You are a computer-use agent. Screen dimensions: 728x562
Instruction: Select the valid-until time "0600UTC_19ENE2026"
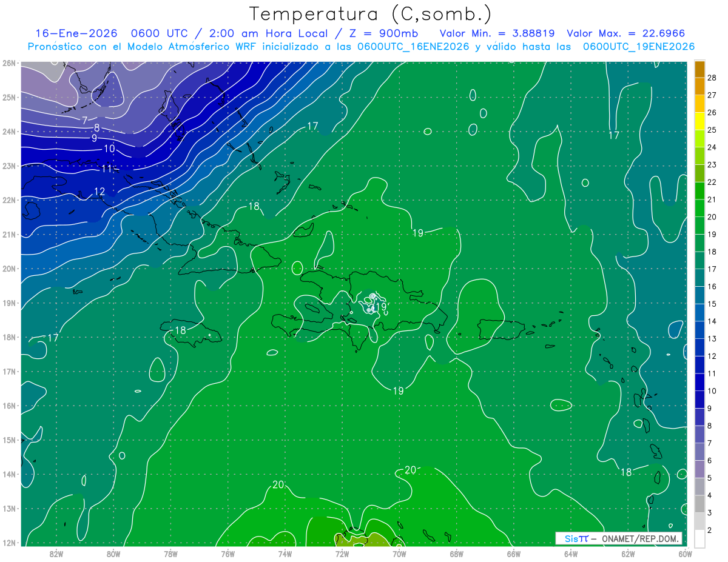coord(639,47)
